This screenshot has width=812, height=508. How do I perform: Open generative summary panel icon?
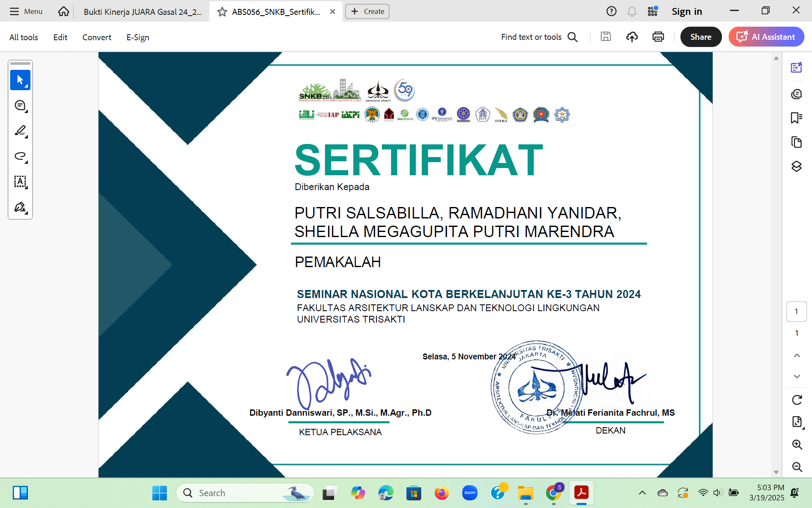point(796,67)
